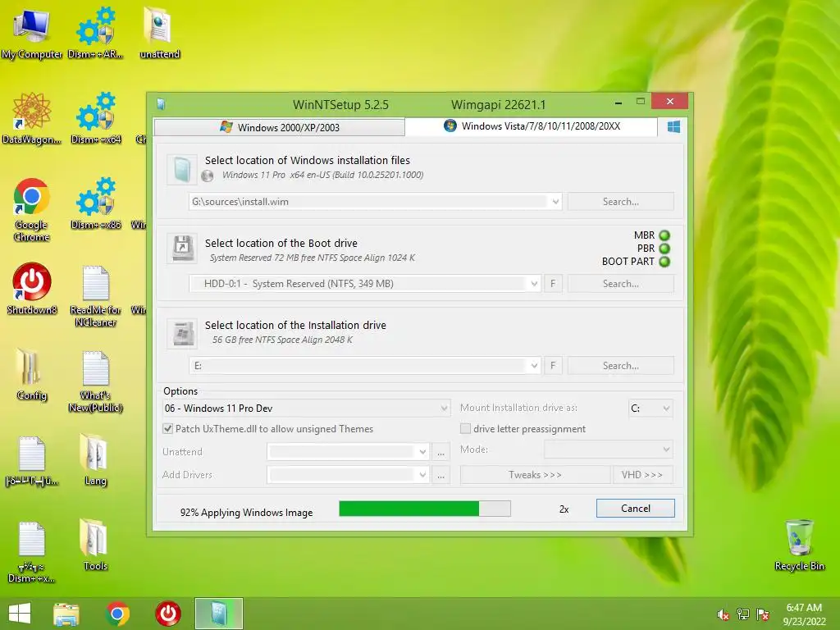Click Search for Boot drive
This screenshot has height=630, width=840.
[x=621, y=284]
